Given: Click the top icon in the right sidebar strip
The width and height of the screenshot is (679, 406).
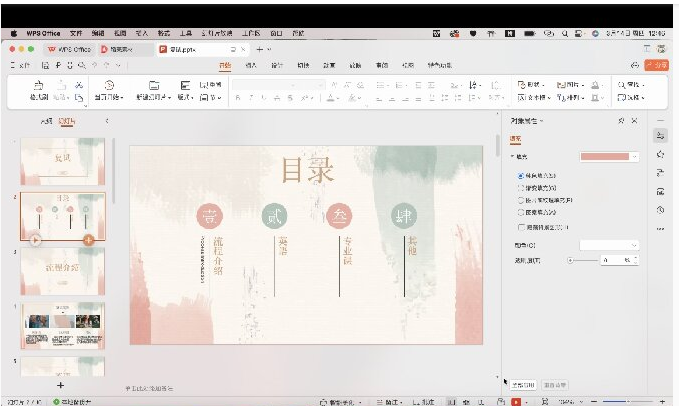Looking at the screenshot, I should tap(660, 134).
